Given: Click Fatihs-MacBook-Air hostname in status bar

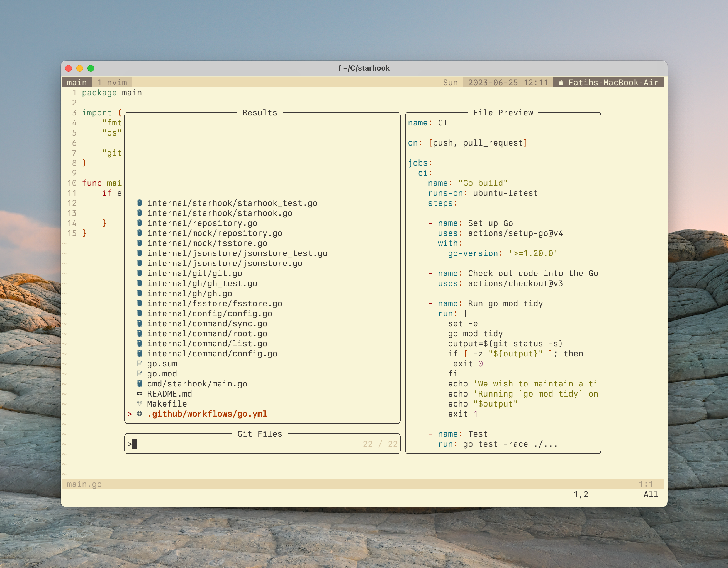Looking at the screenshot, I should (613, 82).
